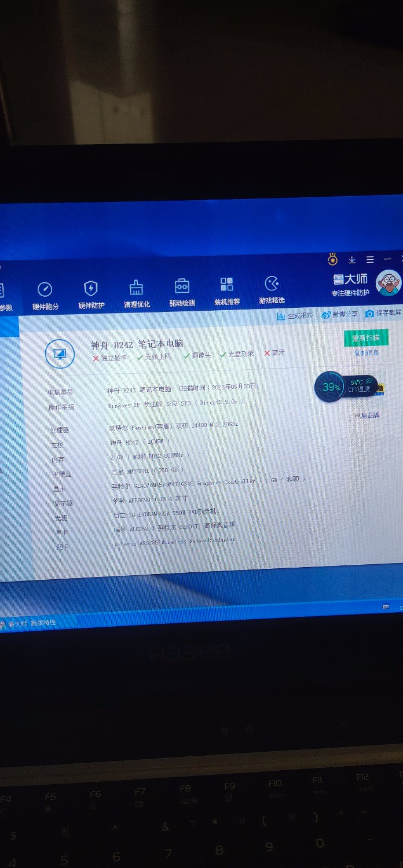Click the 蓝牙 feature indicator

pos(274,353)
